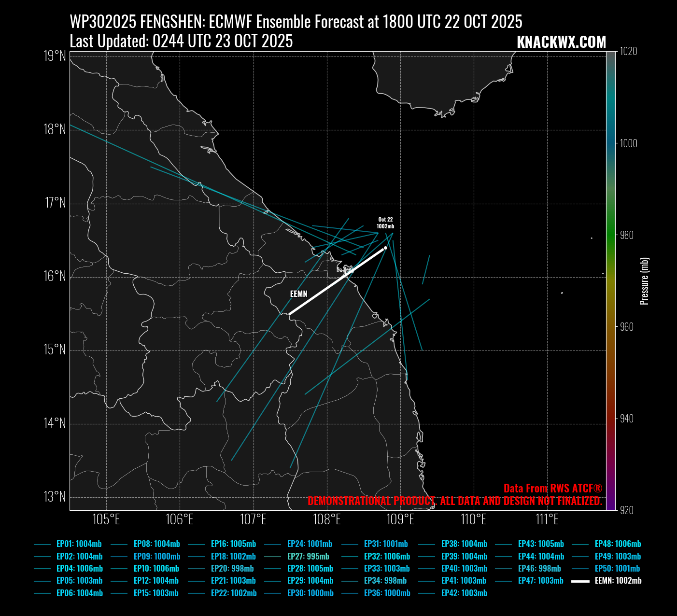Click the Data From RWS ATCF text
Screen dimensions: 677x616
pos(552,488)
